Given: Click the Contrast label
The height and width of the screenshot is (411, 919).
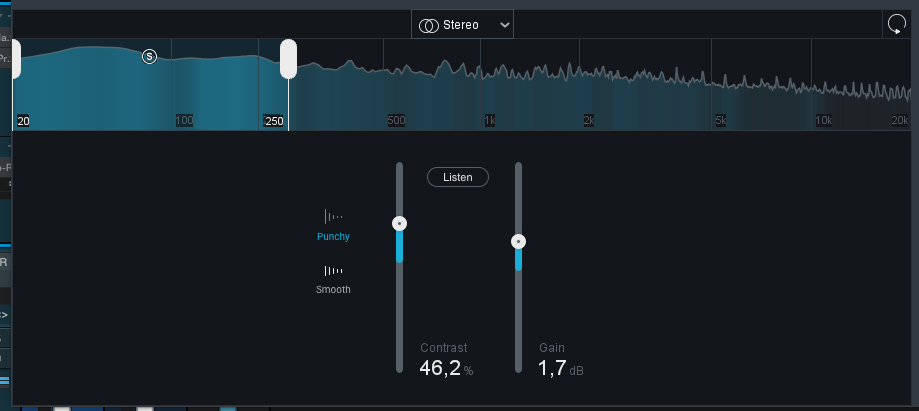Looking at the screenshot, I should coord(444,348).
